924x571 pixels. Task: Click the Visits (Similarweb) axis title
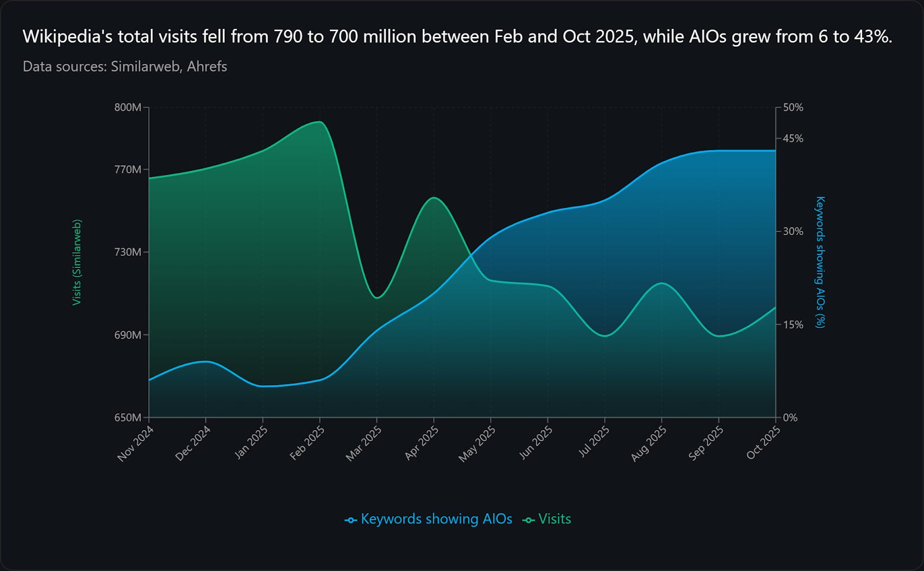point(77,262)
